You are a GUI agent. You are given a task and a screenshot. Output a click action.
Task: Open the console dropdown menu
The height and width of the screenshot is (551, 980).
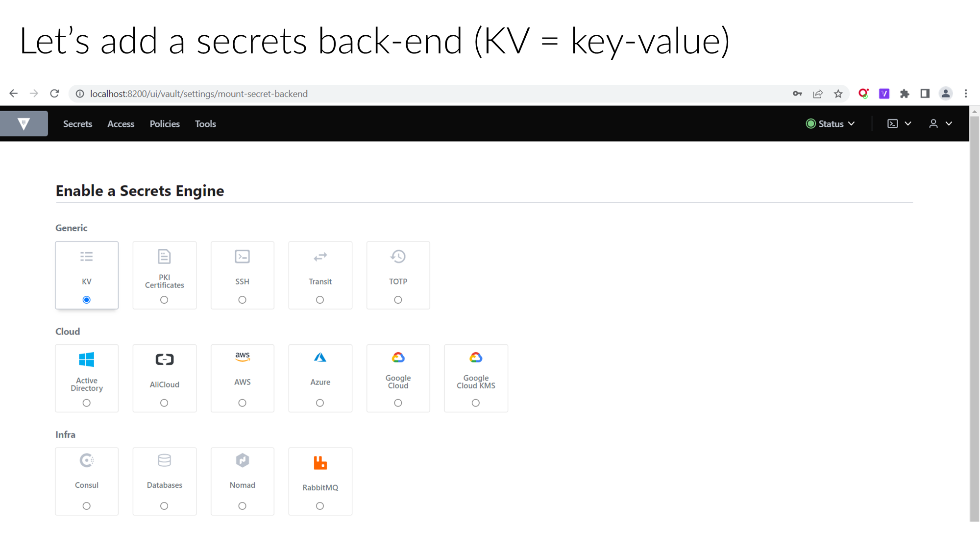899,124
